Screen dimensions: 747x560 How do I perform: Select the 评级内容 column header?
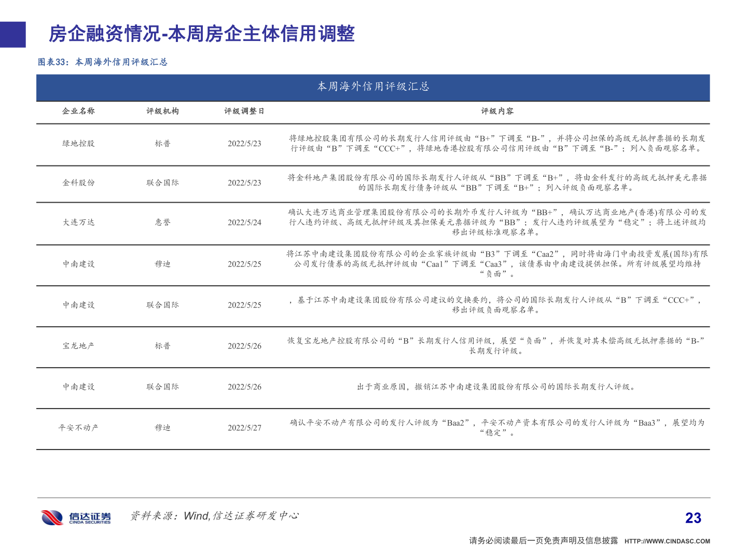click(497, 111)
